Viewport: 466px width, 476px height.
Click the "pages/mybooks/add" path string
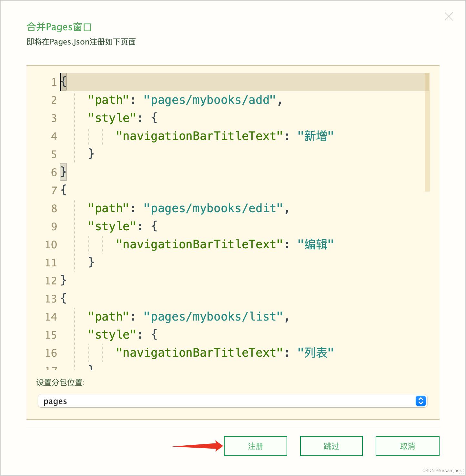210,100
